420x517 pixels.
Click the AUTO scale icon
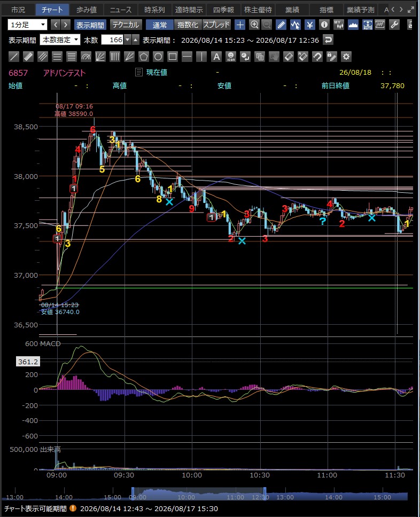click(367, 25)
